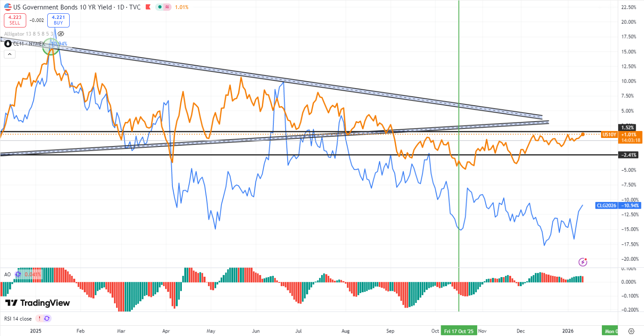This screenshot has height=336, width=644.
Task: Click the AO indicator refresh icon
Action: point(18,274)
